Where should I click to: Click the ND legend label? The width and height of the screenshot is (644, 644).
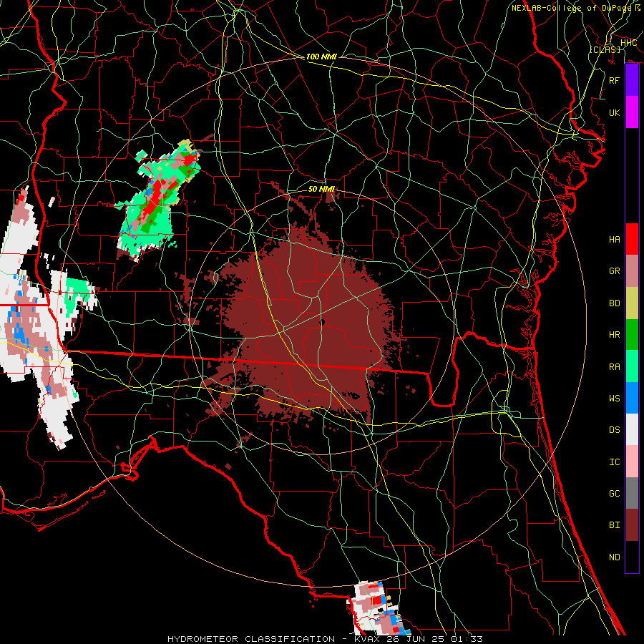[x=615, y=557]
